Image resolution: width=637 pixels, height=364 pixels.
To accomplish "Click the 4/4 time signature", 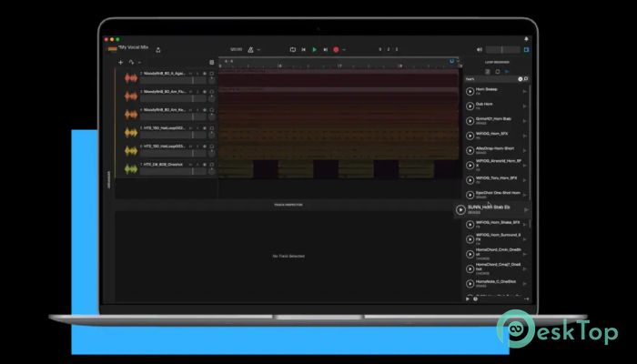I will [228, 61].
